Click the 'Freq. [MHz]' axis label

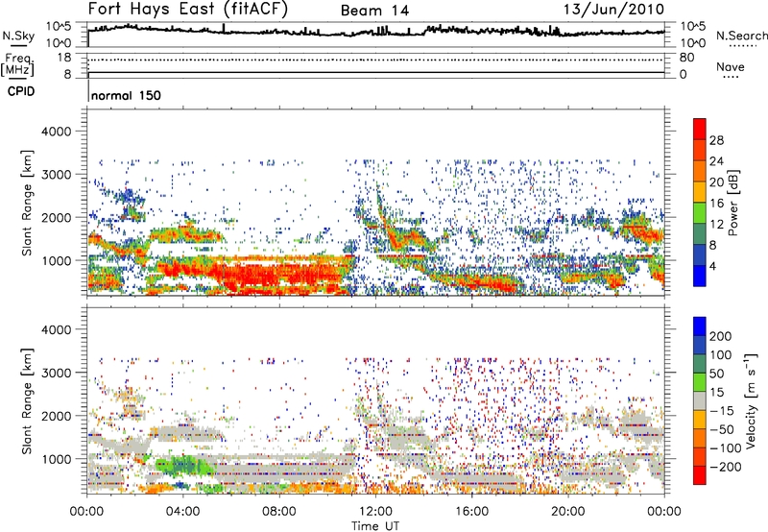click(17, 64)
